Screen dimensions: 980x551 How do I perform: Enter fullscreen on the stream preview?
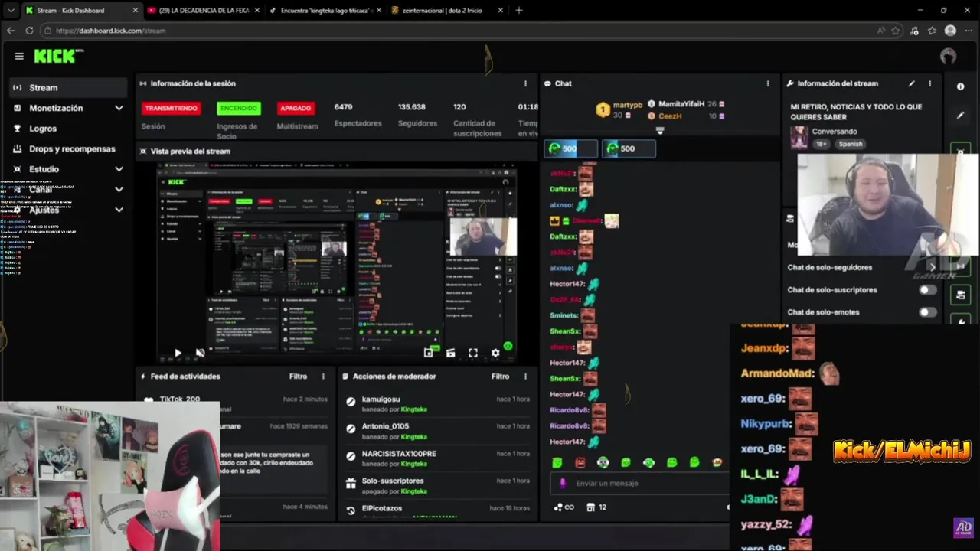point(473,353)
